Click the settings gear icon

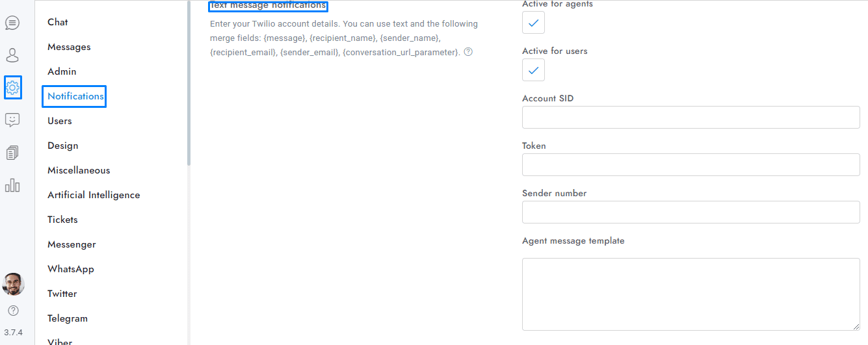click(12, 87)
